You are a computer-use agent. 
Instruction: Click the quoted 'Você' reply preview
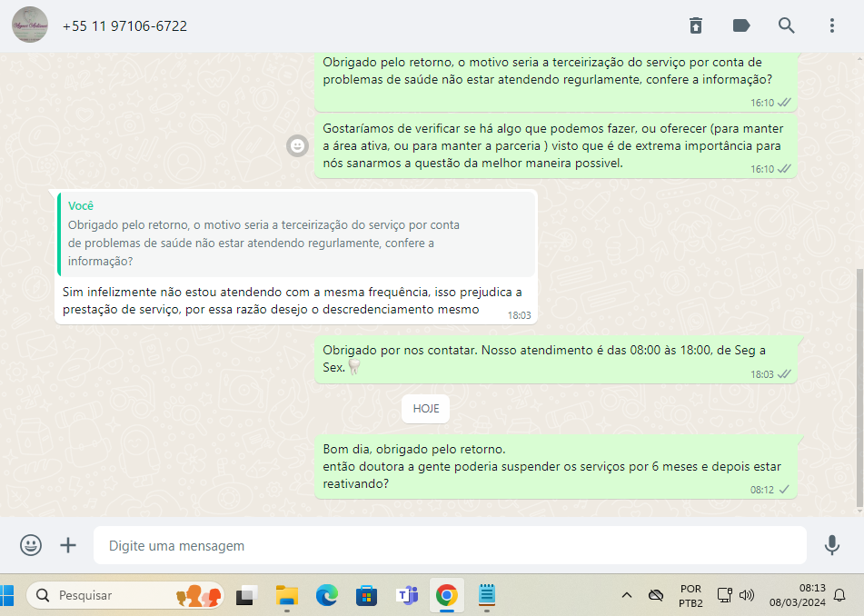[x=296, y=233]
